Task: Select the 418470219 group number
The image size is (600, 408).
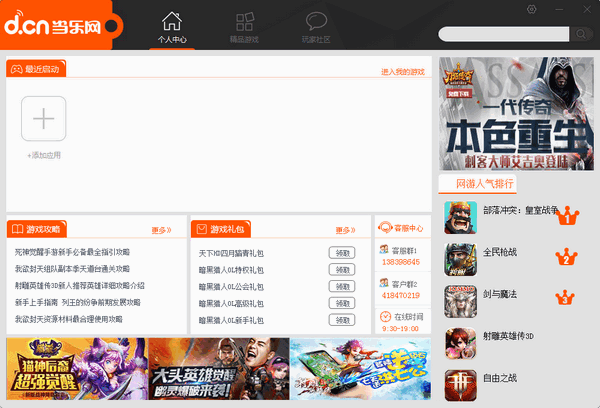Action: coord(401,295)
